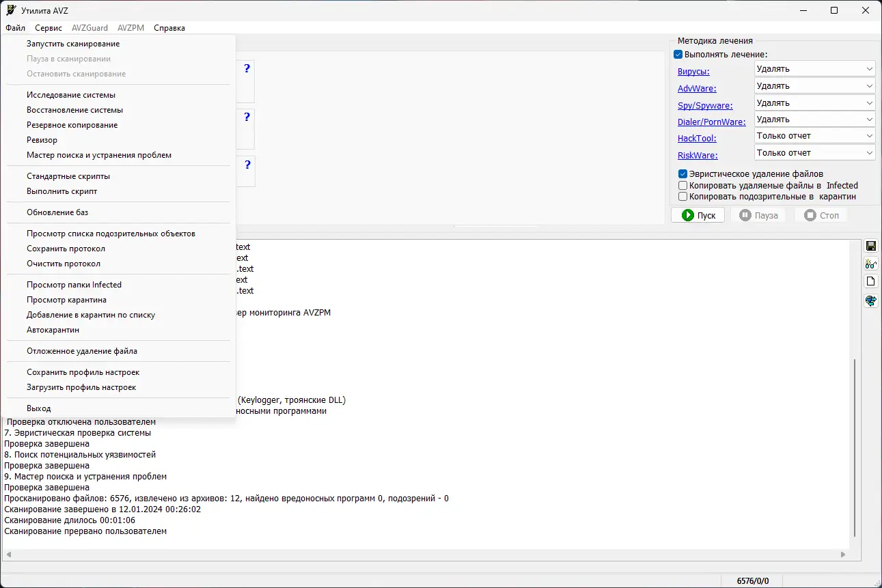Click the bottom blue question mark help icon

pos(247,165)
